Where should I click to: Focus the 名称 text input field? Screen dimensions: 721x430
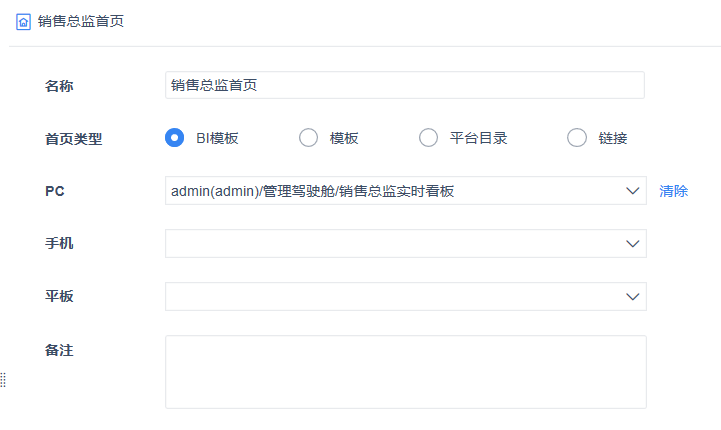click(404, 85)
